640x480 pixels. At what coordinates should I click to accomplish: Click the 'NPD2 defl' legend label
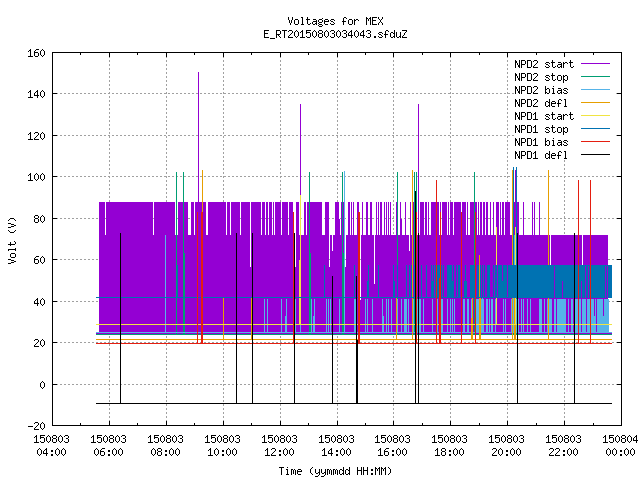pos(541,103)
